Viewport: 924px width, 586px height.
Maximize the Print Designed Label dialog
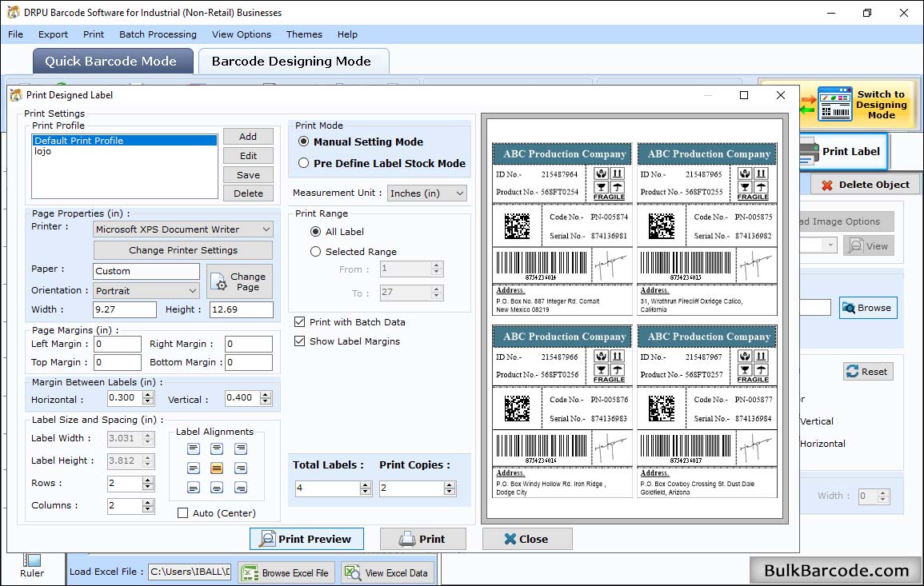coord(744,95)
